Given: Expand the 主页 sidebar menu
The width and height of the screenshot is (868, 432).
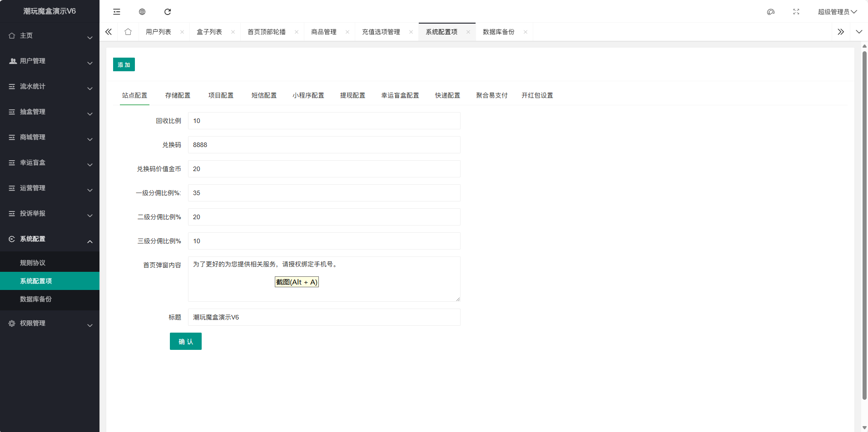Looking at the screenshot, I should point(50,35).
